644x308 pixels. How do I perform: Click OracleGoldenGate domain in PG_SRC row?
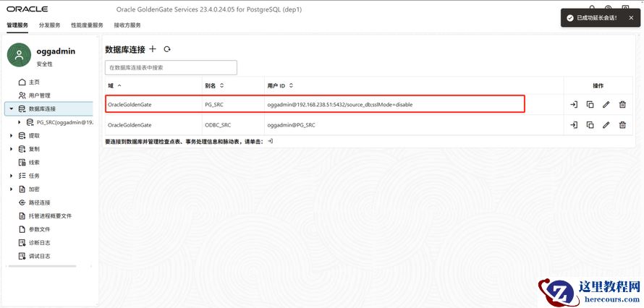tap(130, 105)
